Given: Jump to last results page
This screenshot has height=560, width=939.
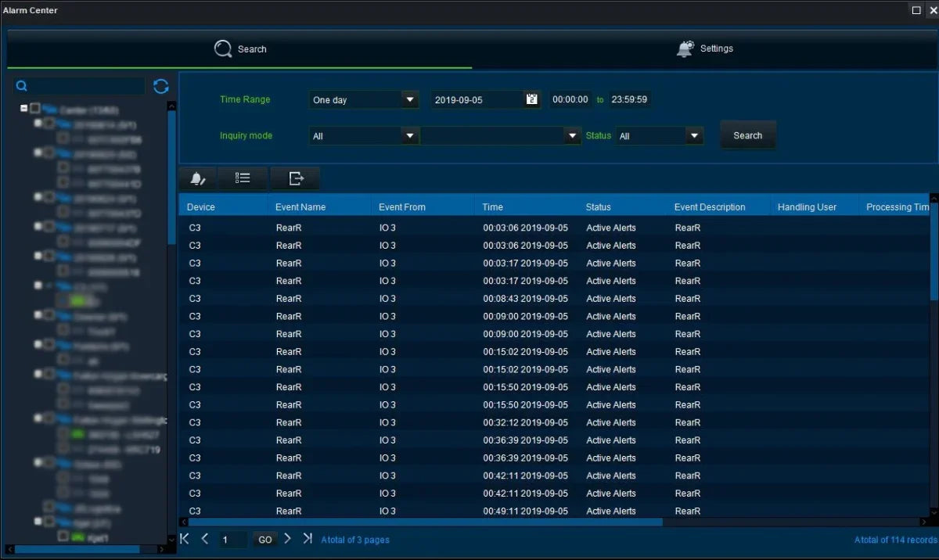Looking at the screenshot, I should pos(308,539).
